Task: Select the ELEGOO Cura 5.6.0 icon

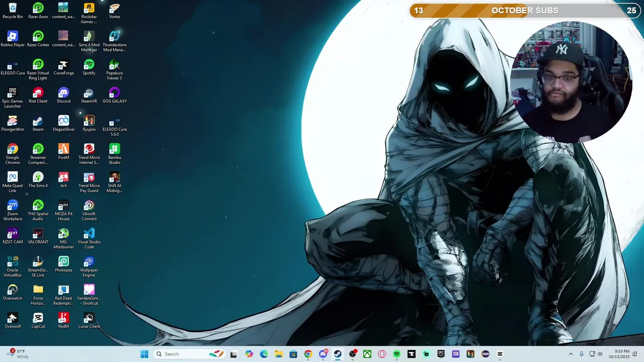Action: click(115, 126)
